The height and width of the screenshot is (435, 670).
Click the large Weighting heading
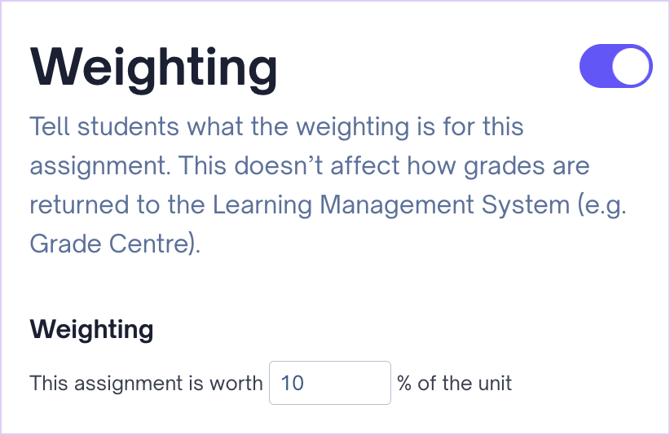click(154, 66)
